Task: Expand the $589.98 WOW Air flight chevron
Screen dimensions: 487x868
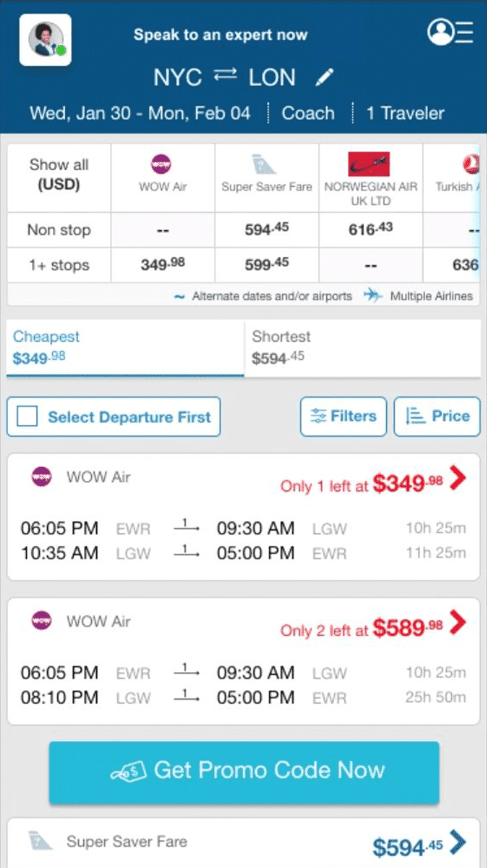Action: (x=457, y=622)
